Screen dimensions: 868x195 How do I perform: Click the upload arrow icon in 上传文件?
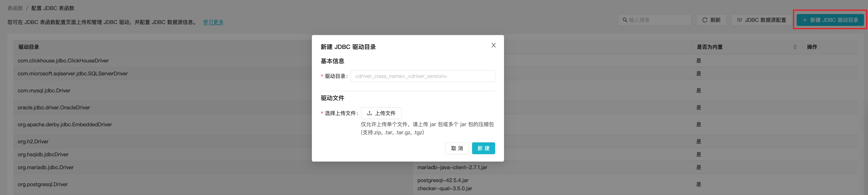point(369,113)
